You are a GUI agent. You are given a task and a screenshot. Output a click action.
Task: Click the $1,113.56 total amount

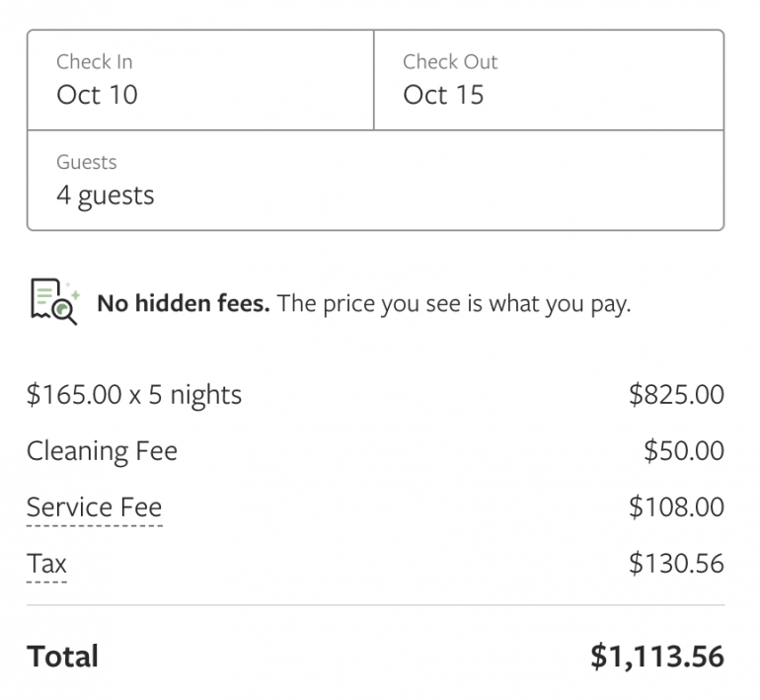tap(656, 657)
